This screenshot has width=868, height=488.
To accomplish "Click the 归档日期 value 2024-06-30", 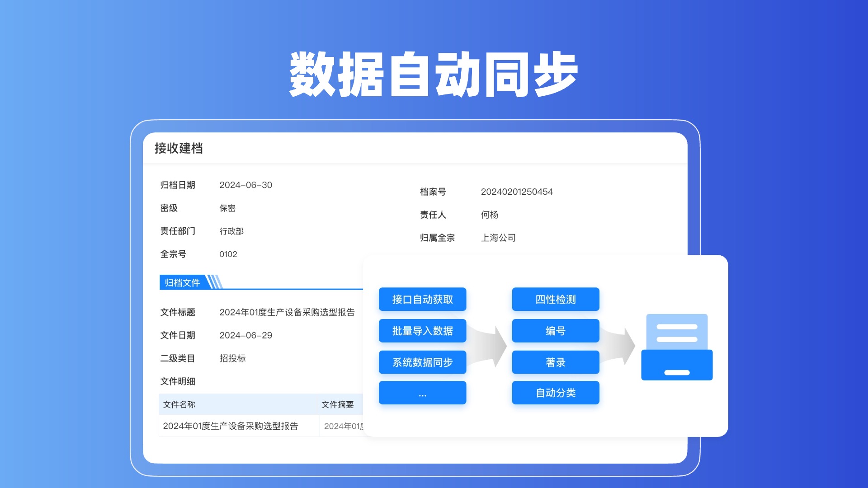I will pyautogui.click(x=245, y=185).
